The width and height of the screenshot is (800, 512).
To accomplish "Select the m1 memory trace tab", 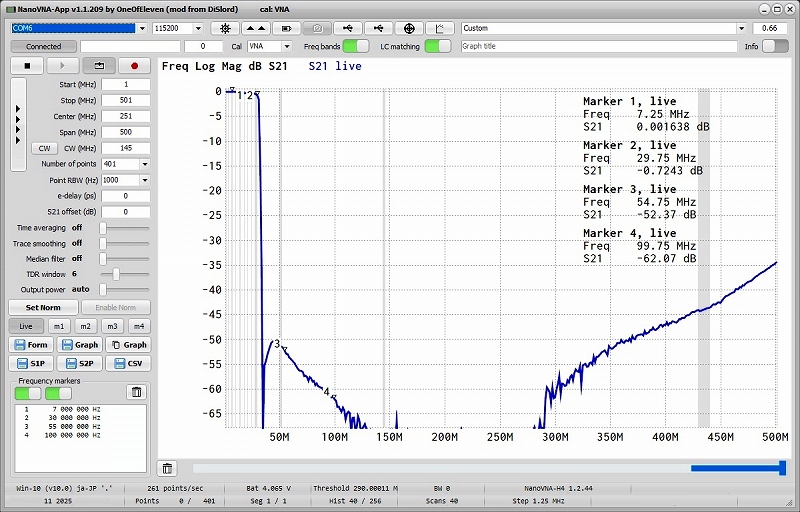I will coord(59,326).
